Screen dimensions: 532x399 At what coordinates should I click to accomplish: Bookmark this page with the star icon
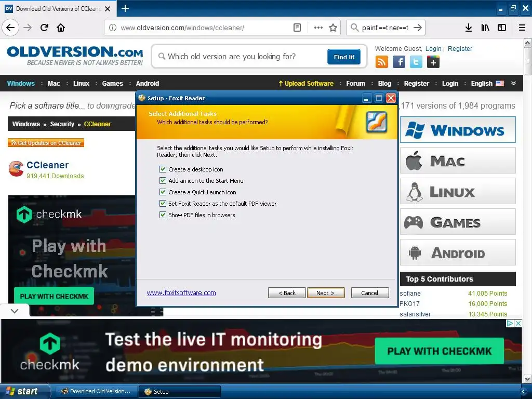[x=333, y=28]
